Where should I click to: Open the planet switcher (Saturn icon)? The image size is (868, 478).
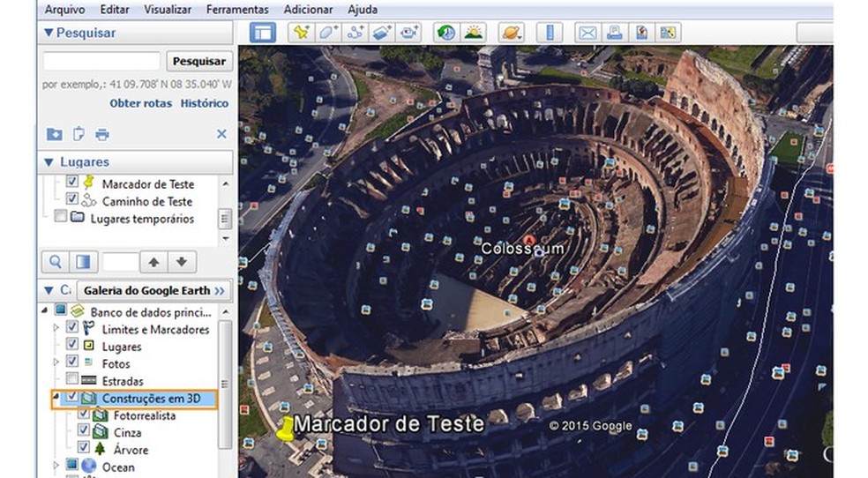point(511,33)
